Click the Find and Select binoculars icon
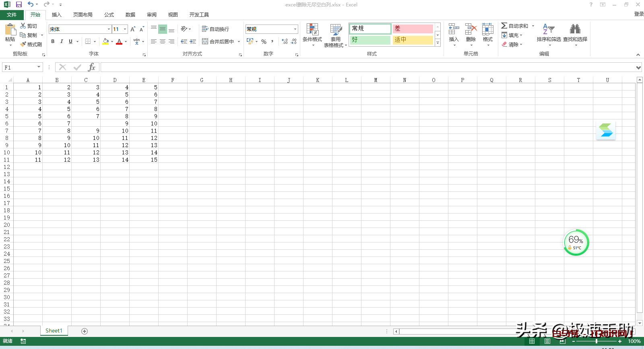Screen dimensions: 644x349 (x=575, y=30)
